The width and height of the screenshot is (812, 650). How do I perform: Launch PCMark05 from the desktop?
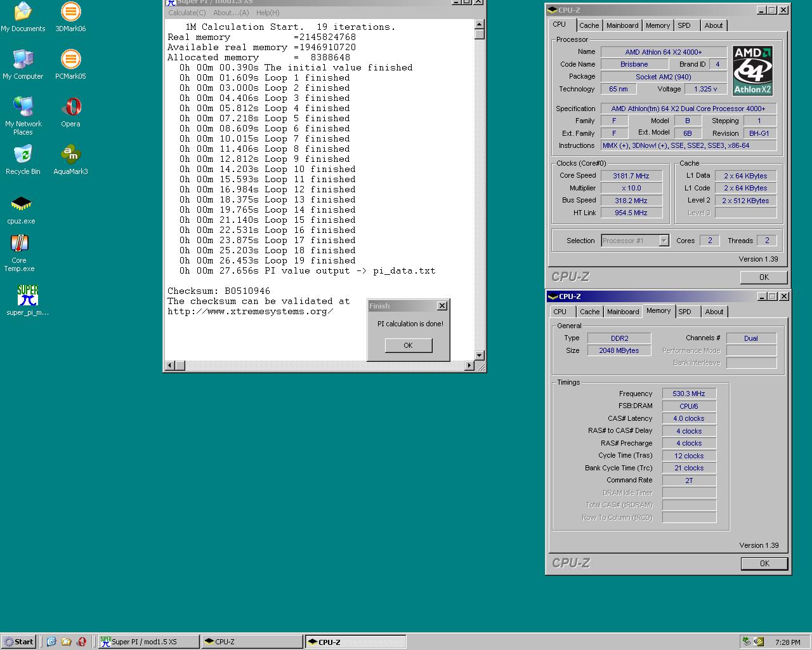pos(70,65)
